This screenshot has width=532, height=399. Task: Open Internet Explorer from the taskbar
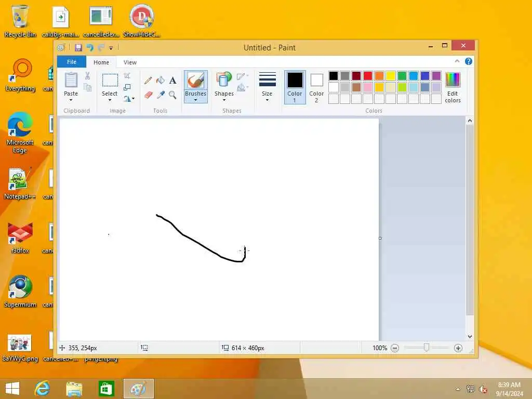42,389
